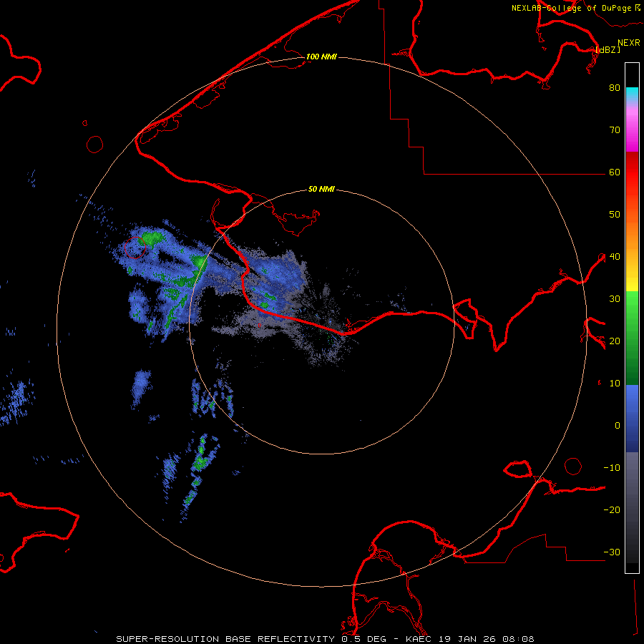Click the 20 value on the dBZ scale
Viewport: 644px width, 644px height.
click(615, 341)
